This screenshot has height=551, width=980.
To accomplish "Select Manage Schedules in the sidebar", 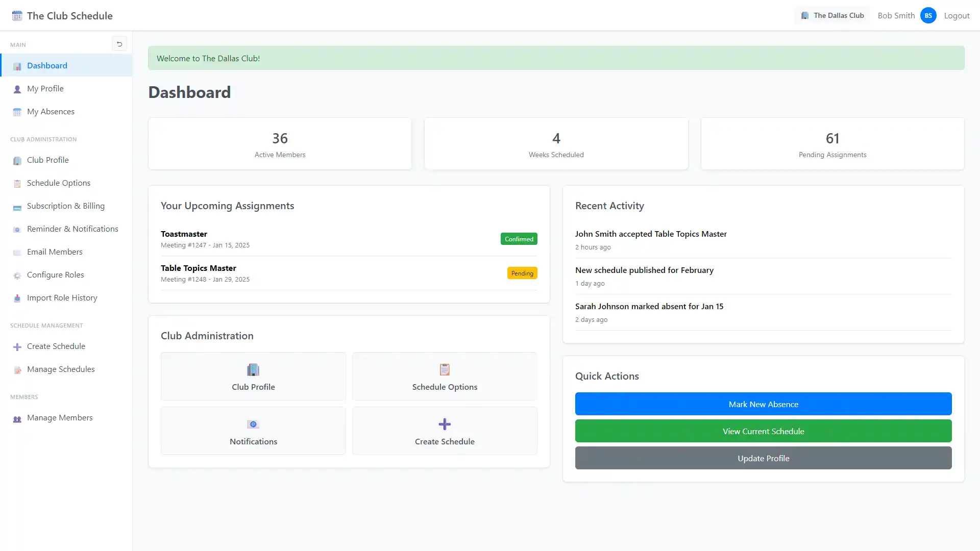I will tap(61, 369).
